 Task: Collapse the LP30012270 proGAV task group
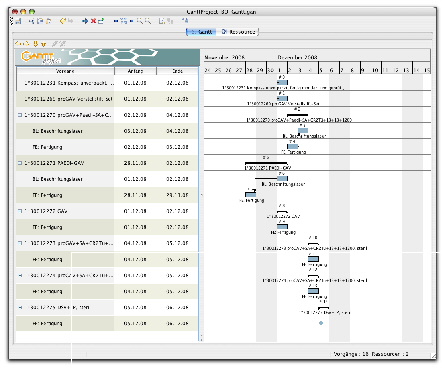click(20, 115)
